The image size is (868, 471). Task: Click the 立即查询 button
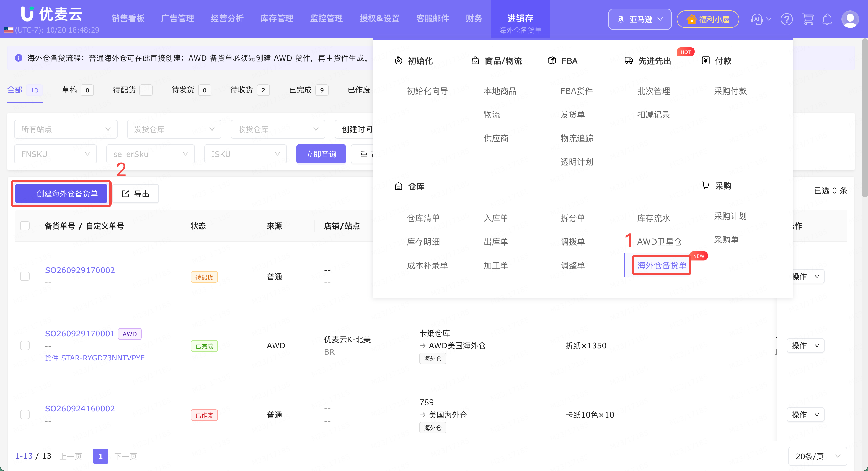pos(321,154)
